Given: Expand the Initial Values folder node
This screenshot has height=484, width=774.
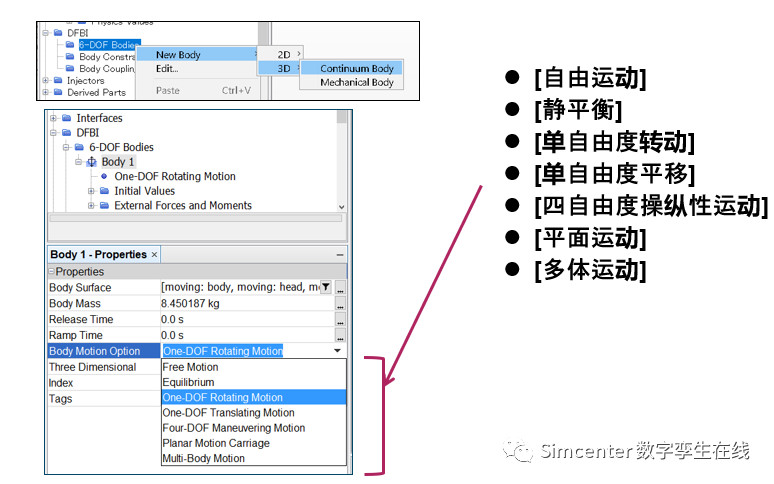Looking at the screenshot, I should pos(92,191).
